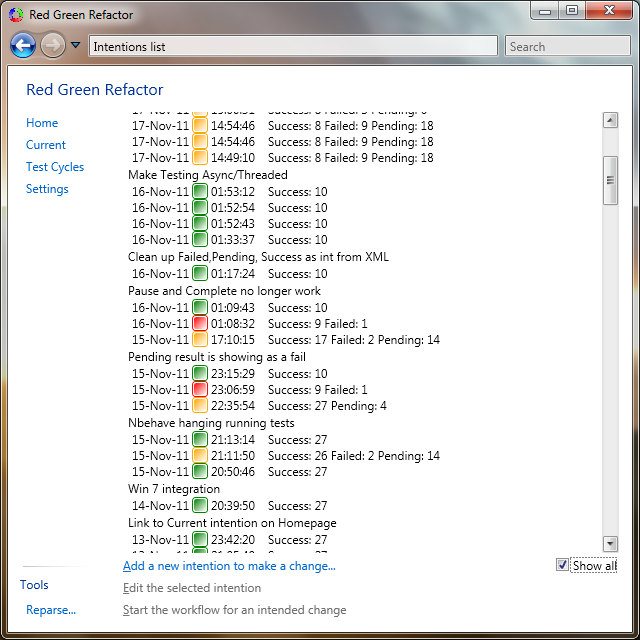
Task: Click the Reparse... tool link
Action: [x=51, y=610]
